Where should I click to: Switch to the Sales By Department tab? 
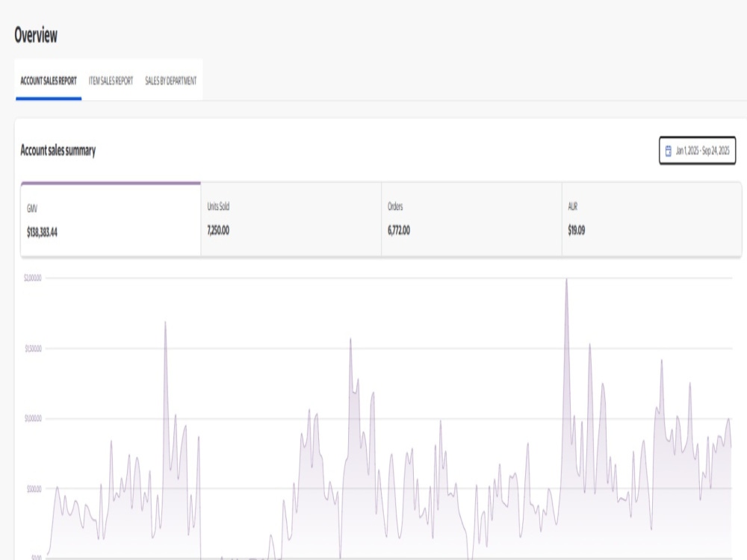tap(170, 81)
